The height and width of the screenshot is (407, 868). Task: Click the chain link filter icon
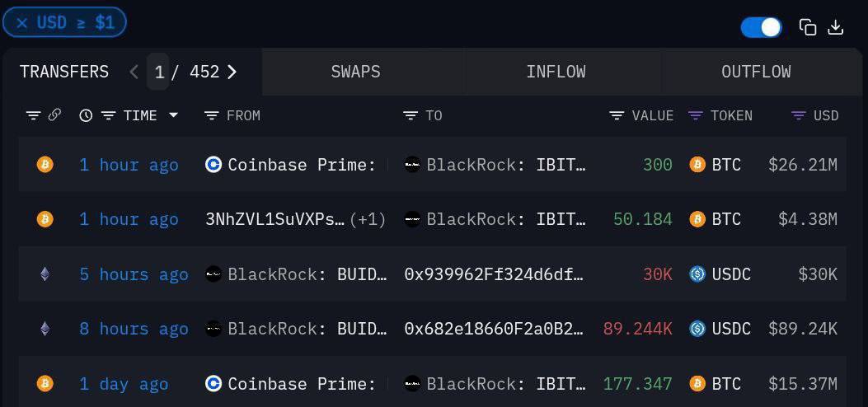click(54, 115)
